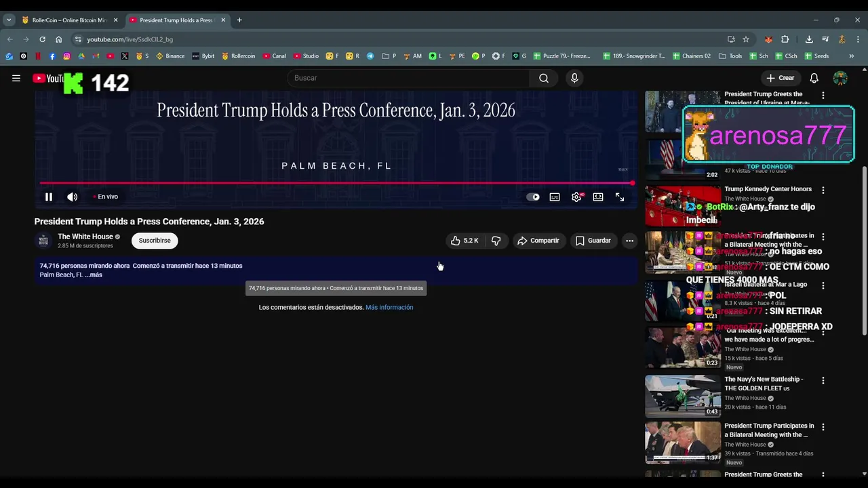Open the Chrome three-dot menu
This screenshot has width=868, height=488.
coord(858,39)
